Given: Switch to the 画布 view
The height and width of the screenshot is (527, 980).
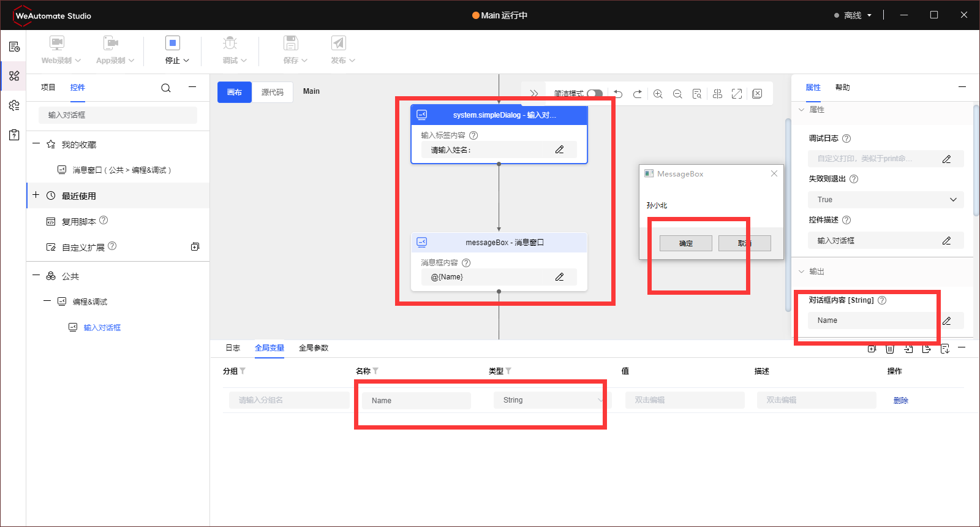Looking at the screenshot, I should coord(235,93).
